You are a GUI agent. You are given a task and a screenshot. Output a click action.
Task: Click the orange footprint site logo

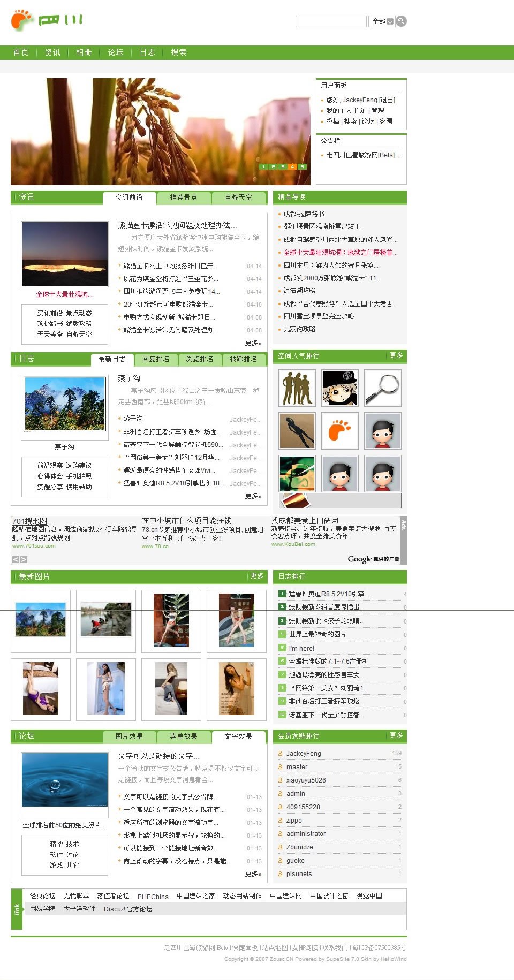(x=22, y=19)
